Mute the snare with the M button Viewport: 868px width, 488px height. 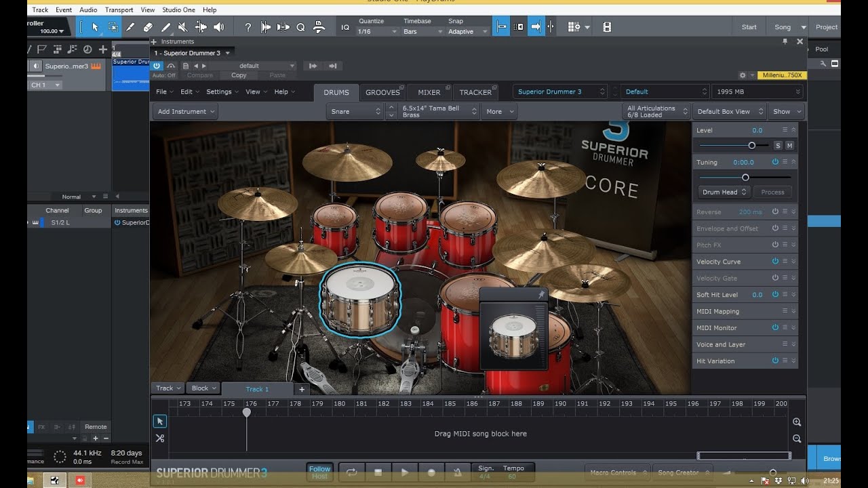[789, 146]
